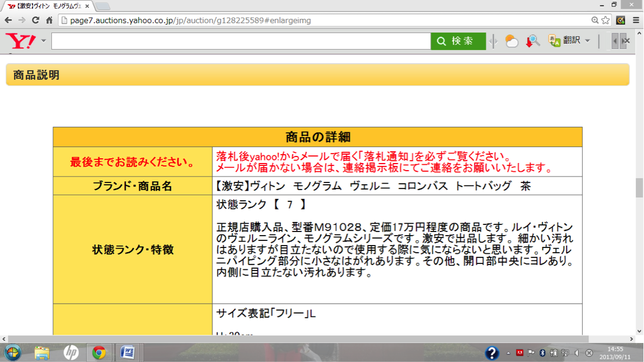This screenshot has width=644, height=362.
Task: Click the battery power tray icon
Action: (554, 353)
